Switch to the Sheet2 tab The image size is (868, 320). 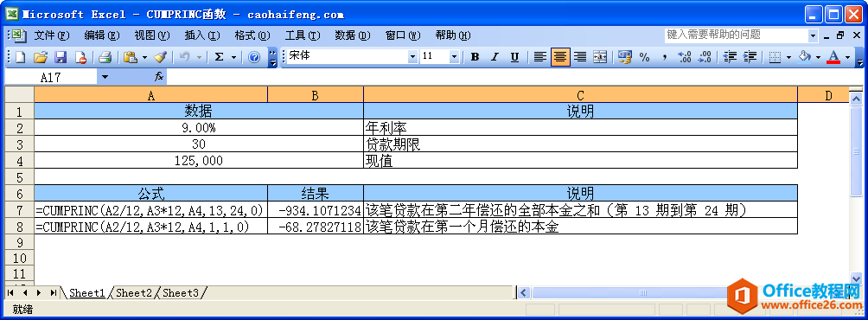tap(133, 292)
